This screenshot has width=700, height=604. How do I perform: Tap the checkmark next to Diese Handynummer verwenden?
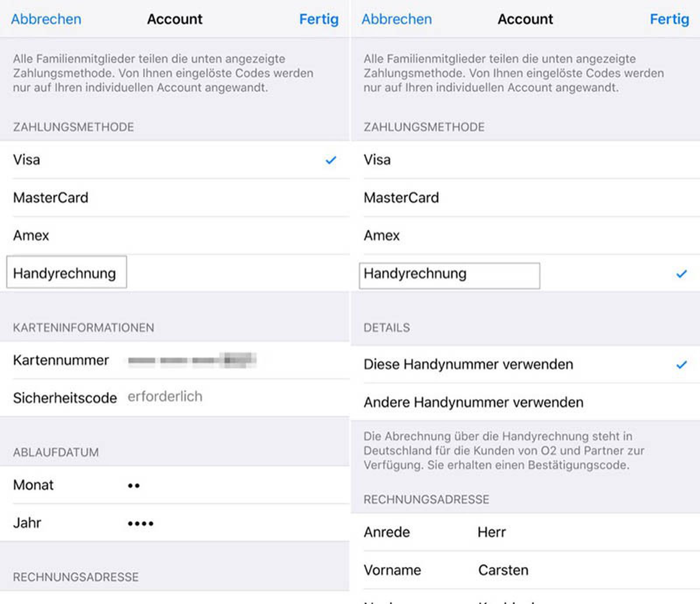pyautogui.click(x=681, y=364)
